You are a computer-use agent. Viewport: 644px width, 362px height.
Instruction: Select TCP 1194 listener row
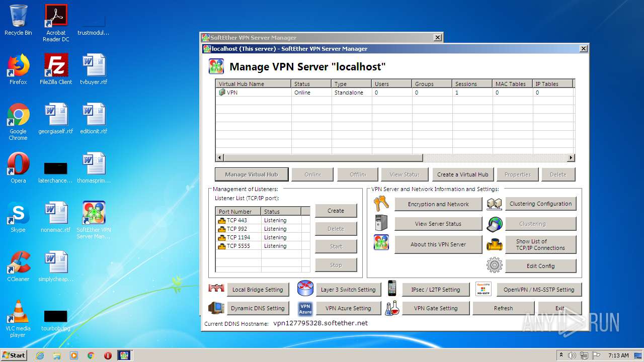[263, 237]
